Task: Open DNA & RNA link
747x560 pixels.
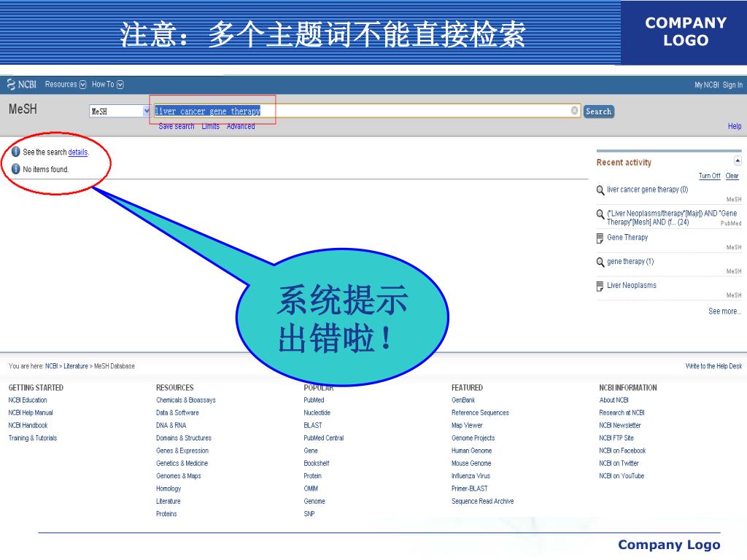Action: coord(171,425)
